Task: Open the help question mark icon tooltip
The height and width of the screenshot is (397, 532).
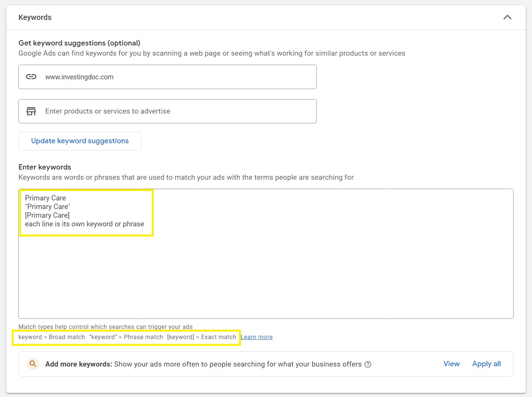Action: coord(368,364)
